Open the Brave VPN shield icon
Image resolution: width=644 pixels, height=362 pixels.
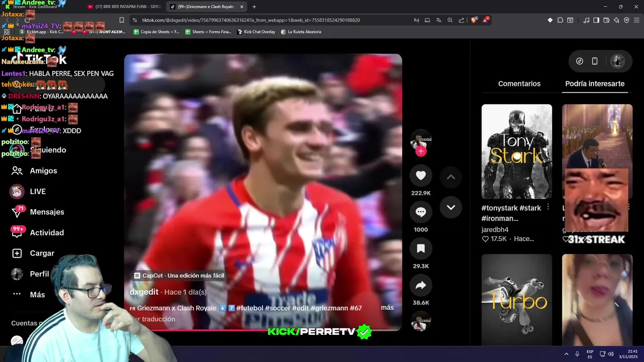click(626, 20)
